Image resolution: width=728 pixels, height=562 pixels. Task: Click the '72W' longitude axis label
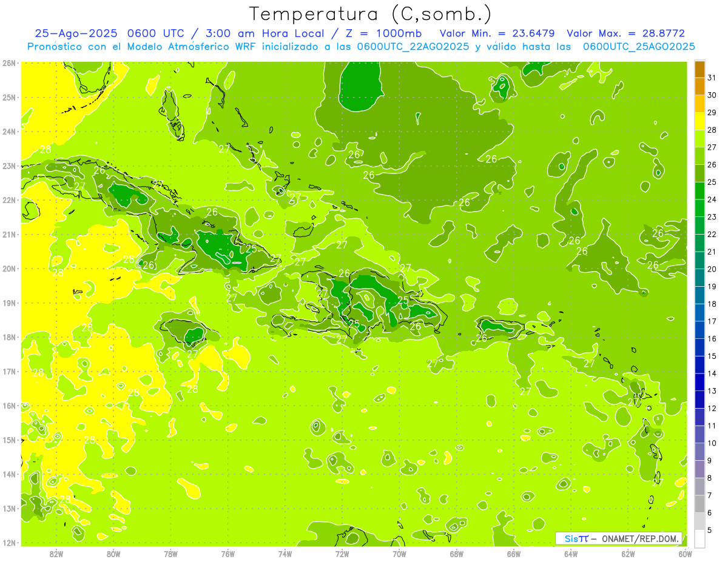coord(342,554)
